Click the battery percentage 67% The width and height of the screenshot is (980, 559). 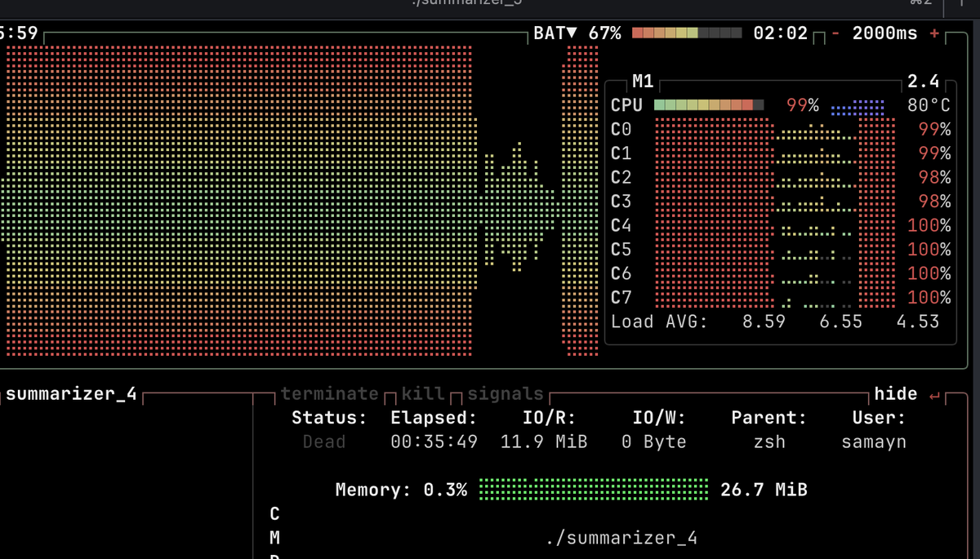604,33
